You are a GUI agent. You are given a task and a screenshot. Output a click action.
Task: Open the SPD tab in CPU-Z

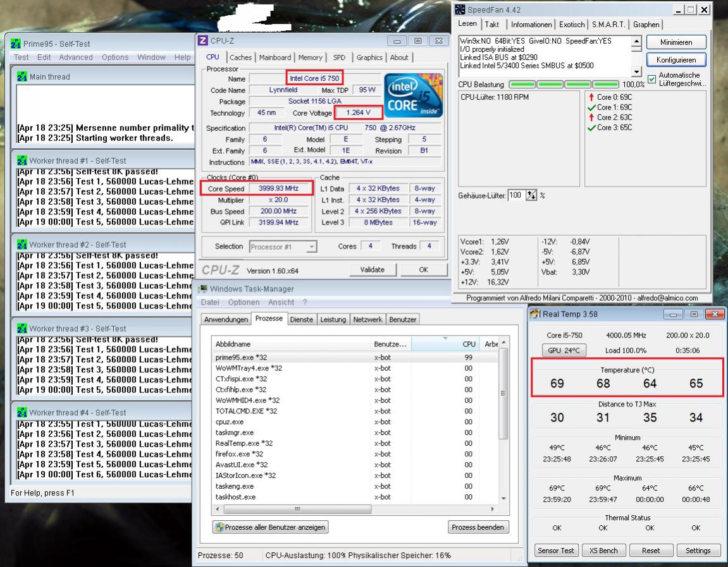tap(340, 58)
